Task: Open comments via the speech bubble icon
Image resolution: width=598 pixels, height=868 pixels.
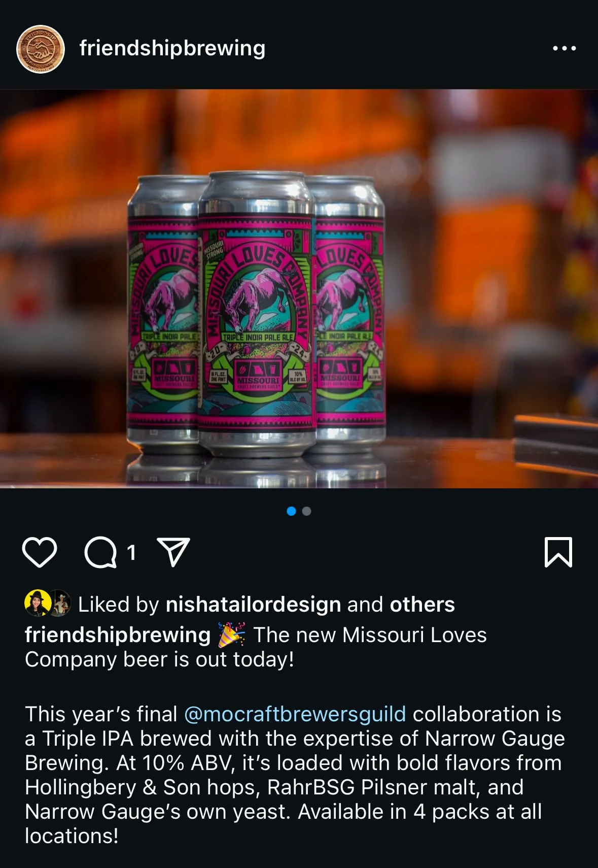Action: point(100,552)
